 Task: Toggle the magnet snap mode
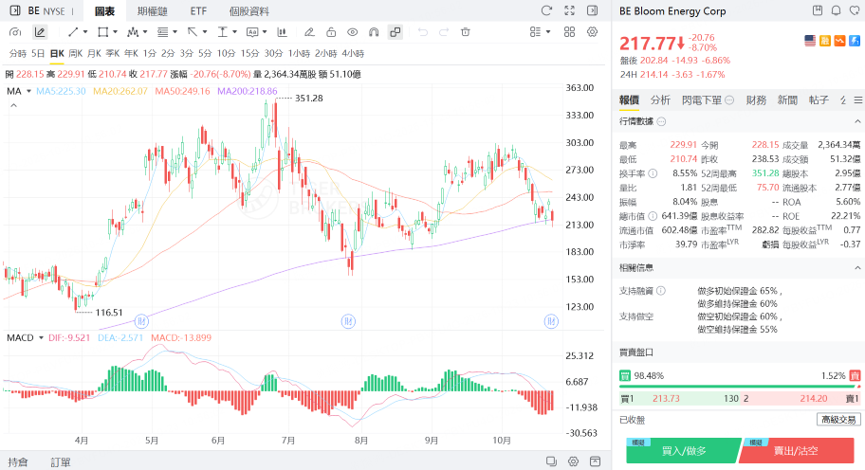click(374, 32)
